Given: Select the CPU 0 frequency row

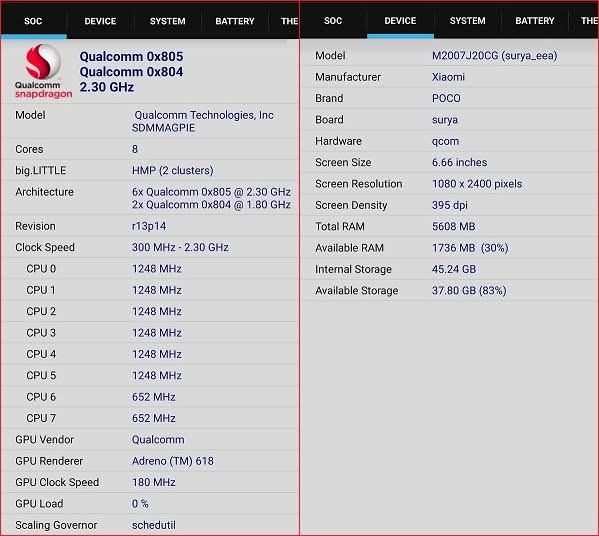Looking at the screenshot, I should point(149,269).
